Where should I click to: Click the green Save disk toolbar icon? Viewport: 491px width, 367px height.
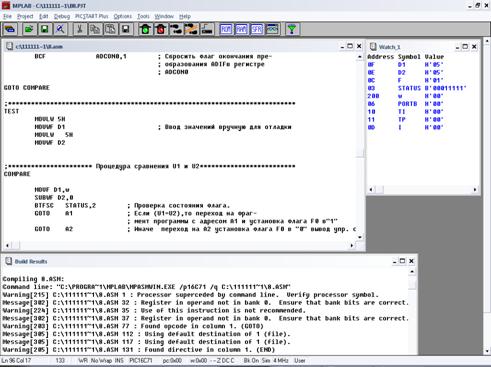44,29
